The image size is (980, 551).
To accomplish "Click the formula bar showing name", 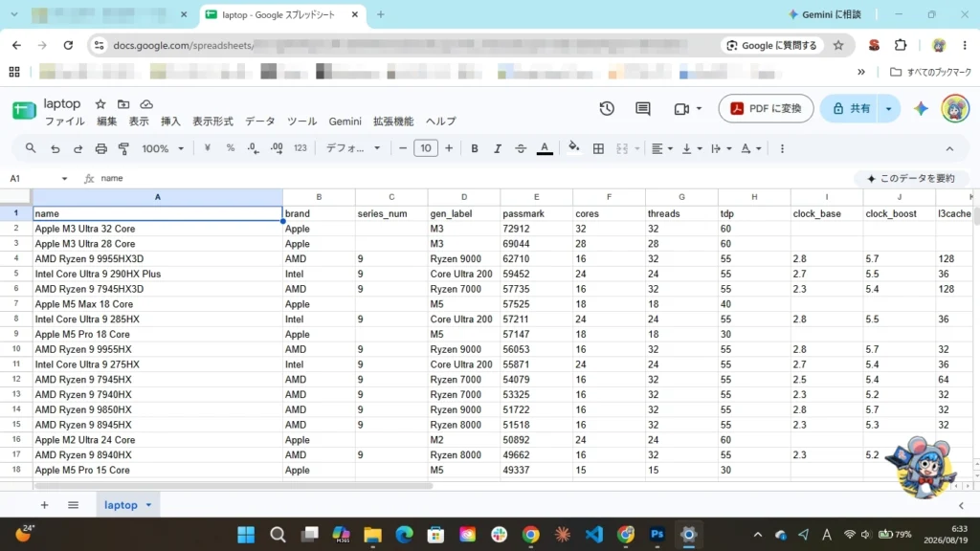I will click(475, 178).
